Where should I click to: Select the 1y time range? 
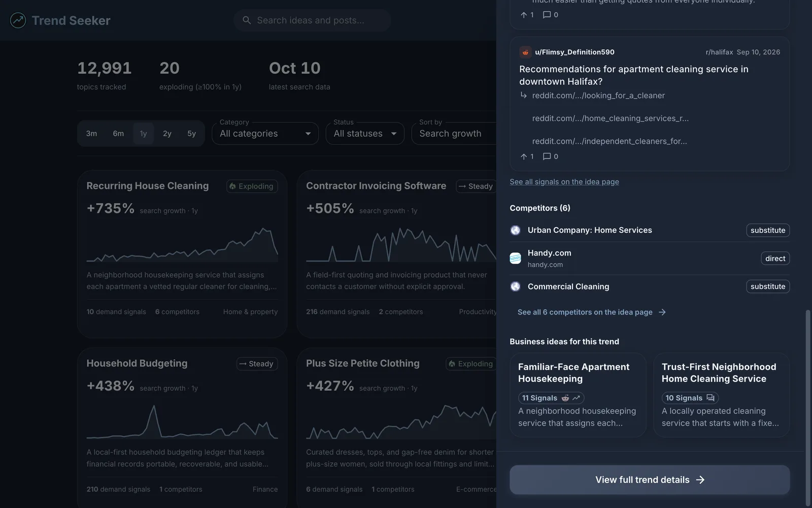coord(143,134)
